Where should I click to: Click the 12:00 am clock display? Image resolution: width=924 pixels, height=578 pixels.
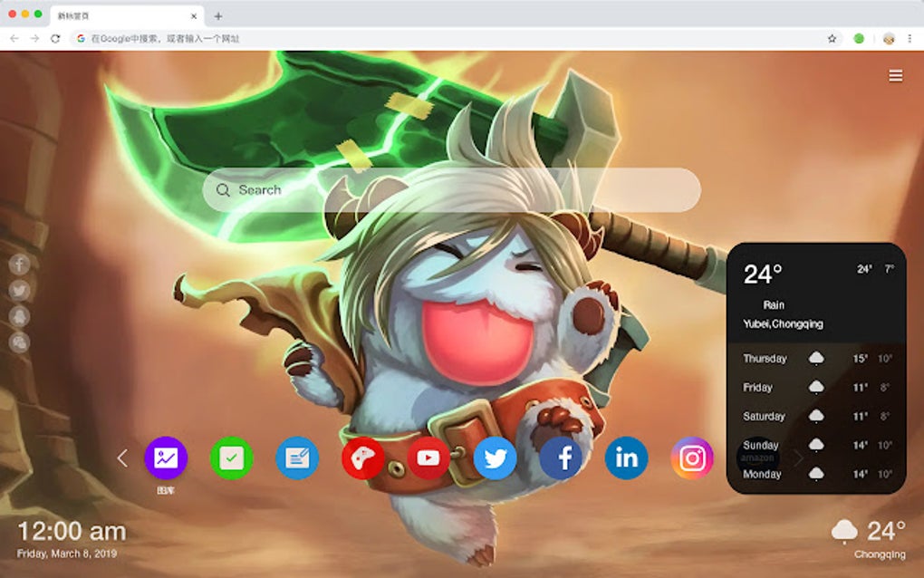tap(72, 532)
